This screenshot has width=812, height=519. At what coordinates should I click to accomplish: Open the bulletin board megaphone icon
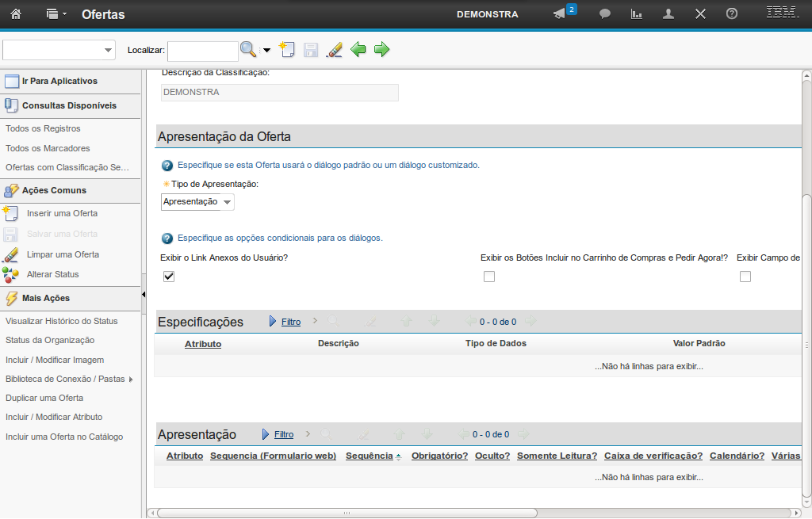point(560,14)
